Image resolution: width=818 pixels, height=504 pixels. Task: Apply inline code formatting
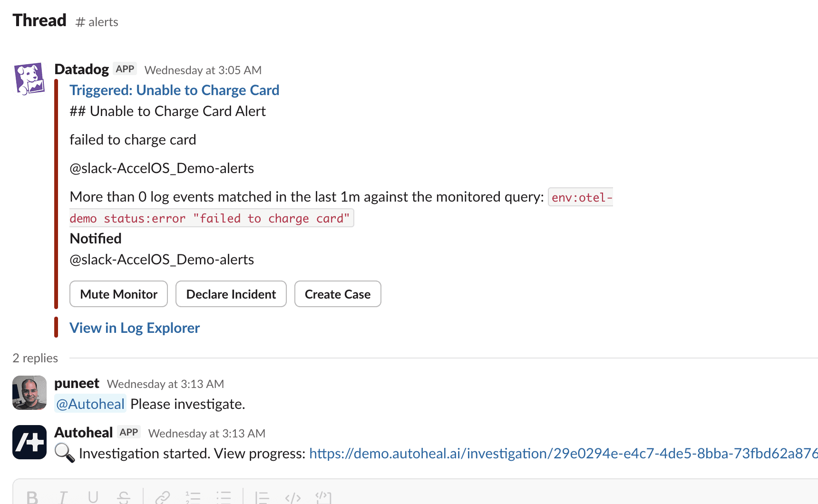click(x=292, y=497)
